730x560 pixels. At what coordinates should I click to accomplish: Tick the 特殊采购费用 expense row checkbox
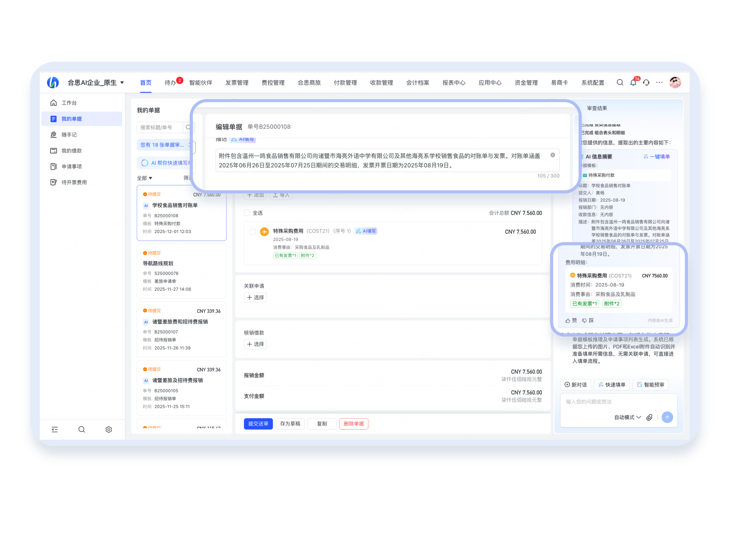click(x=253, y=232)
